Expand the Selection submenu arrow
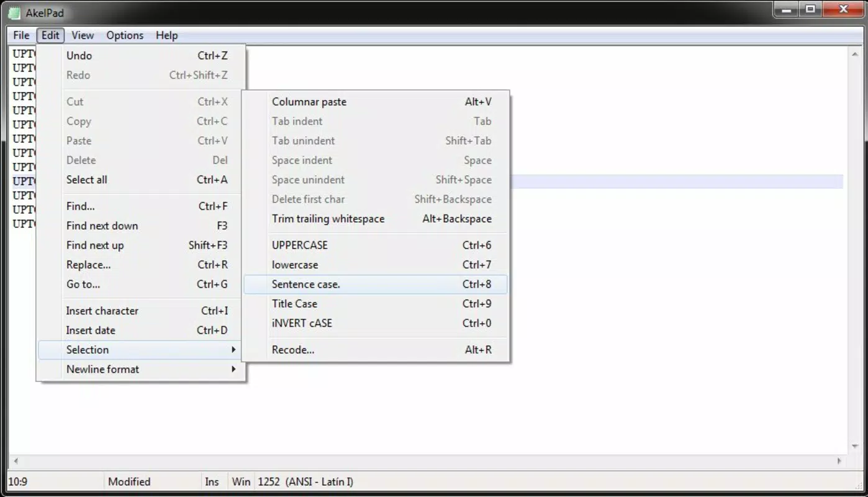 click(233, 350)
